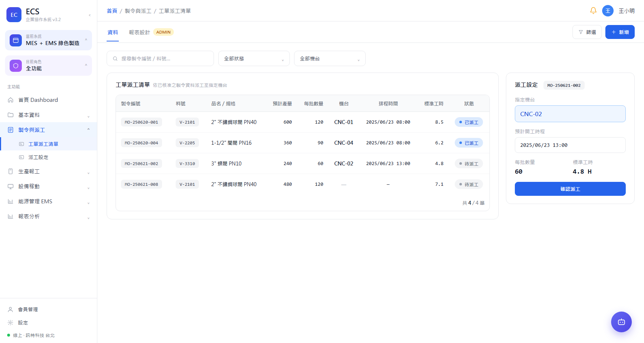Click the 篩選 filter button
The height and width of the screenshot is (343, 644).
point(587,32)
